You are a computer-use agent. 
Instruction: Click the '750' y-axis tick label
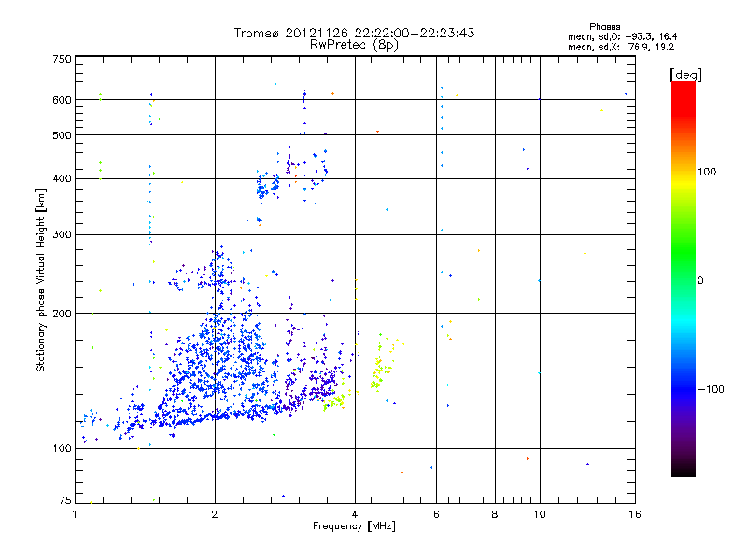point(62,59)
